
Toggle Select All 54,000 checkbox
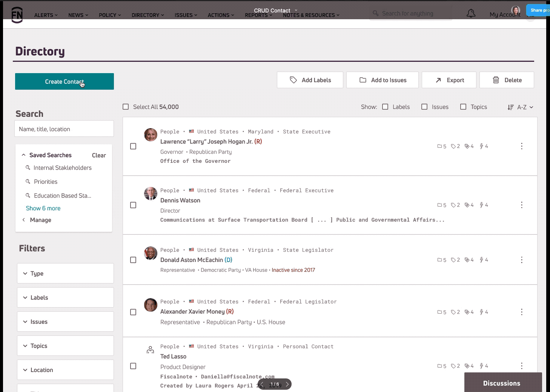pyautogui.click(x=126, y=107)
